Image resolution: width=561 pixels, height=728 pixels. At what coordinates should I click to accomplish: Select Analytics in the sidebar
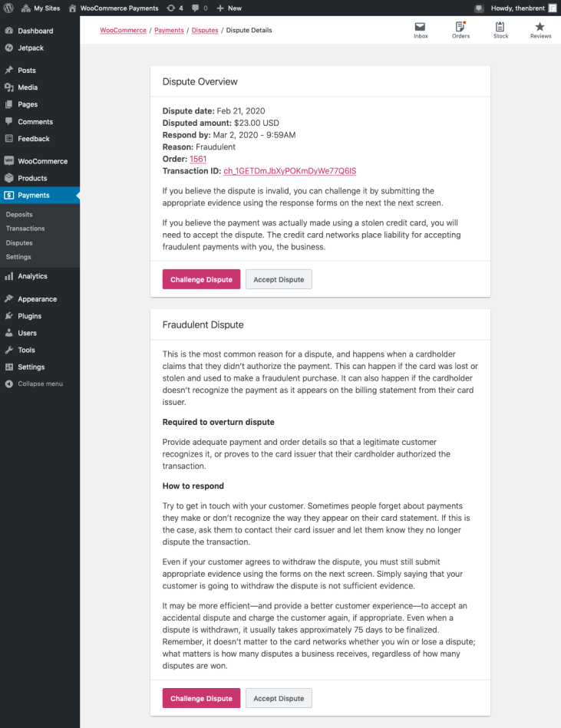32,276
